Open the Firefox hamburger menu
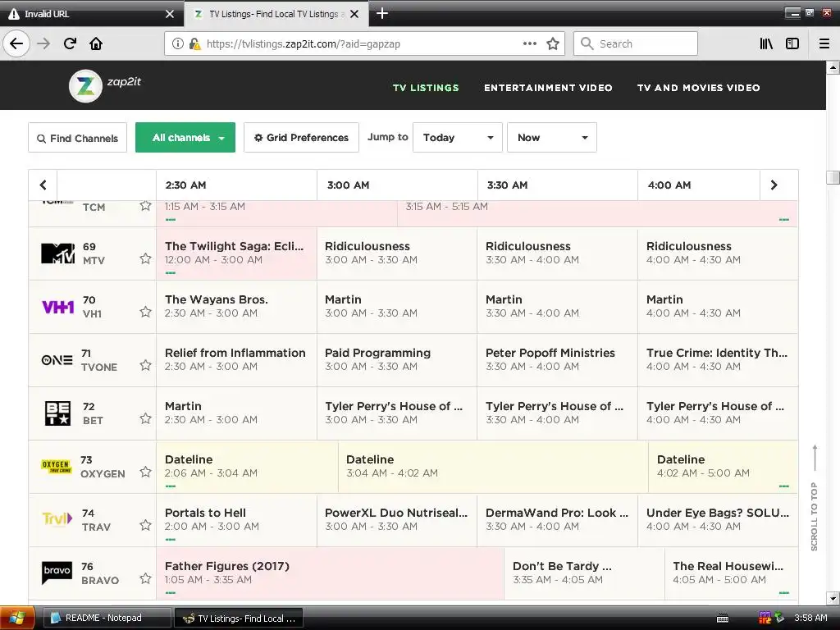Image resolution: width=840 pixels, height=630 pixels. (824, 43)
